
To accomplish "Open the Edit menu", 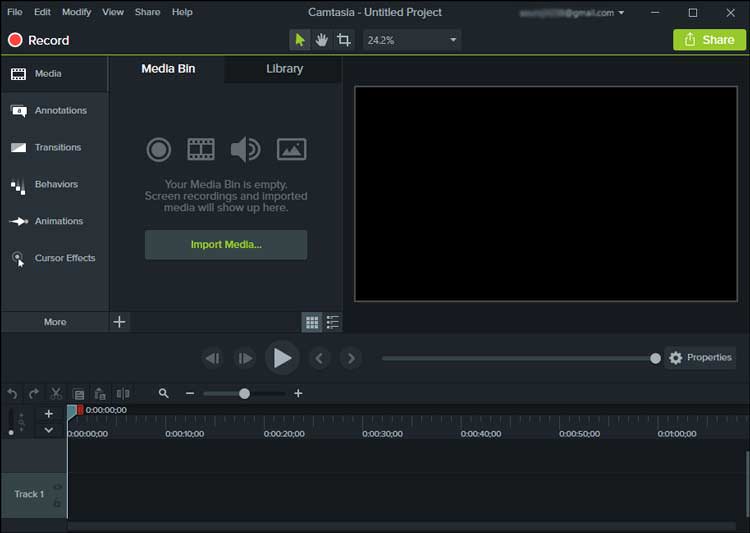I will 42,12.
